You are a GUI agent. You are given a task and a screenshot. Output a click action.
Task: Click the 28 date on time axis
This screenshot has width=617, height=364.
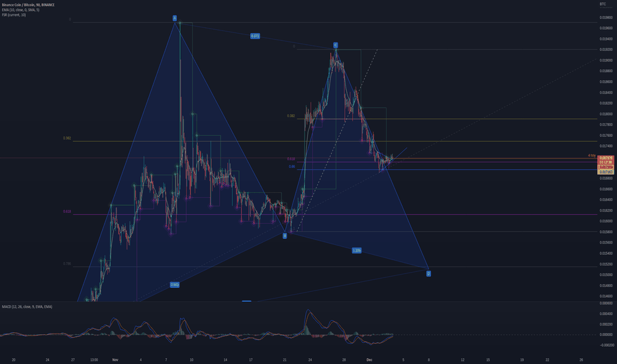344,359
